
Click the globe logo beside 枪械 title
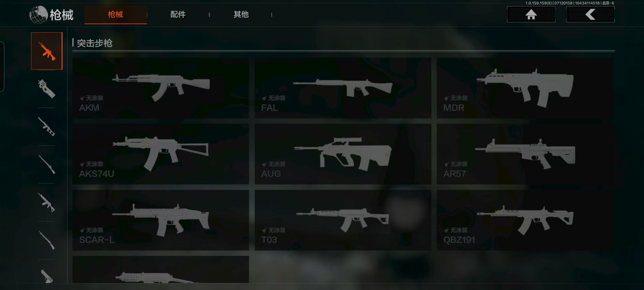(x=38, y=15)
